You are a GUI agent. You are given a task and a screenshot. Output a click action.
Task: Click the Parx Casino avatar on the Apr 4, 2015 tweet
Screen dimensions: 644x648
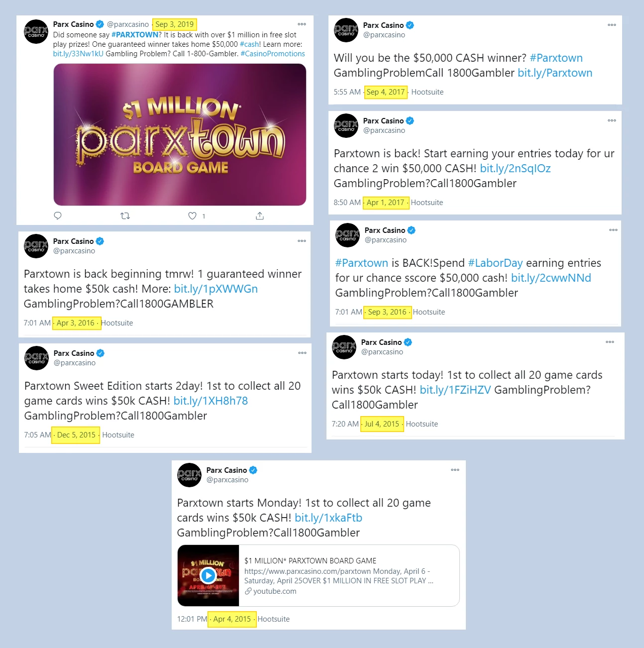(x=190, y=475)
